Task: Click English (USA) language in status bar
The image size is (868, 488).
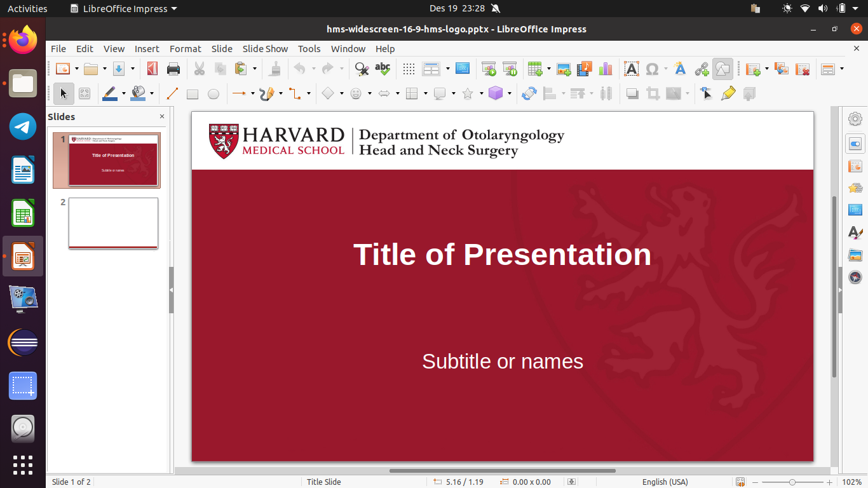Action: 665,482
